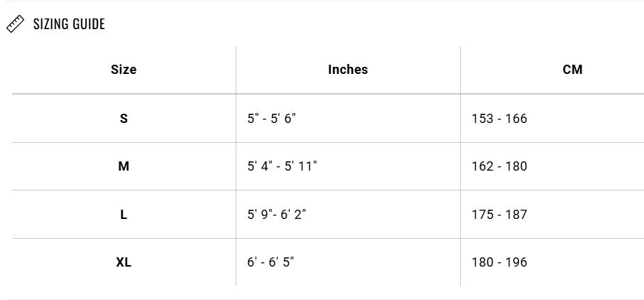Click the 6' - 6' 5" cell
Screen dimensions: 644x300
[x=271, y=262]
